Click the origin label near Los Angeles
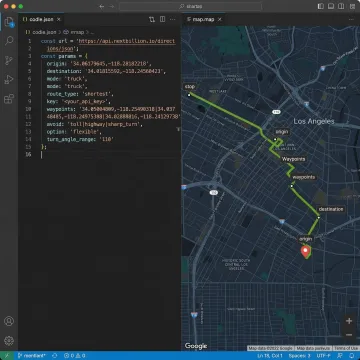Screen dimensions: 360x360 point(282,132)
